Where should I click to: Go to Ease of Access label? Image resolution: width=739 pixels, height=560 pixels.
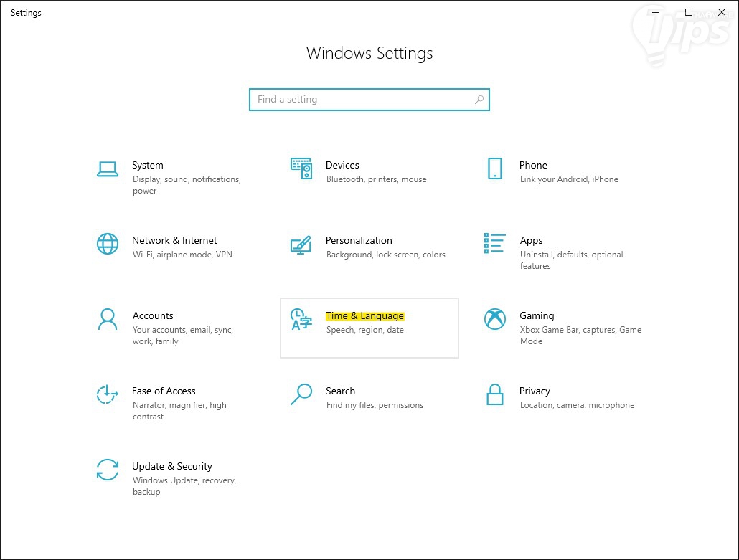164,391
